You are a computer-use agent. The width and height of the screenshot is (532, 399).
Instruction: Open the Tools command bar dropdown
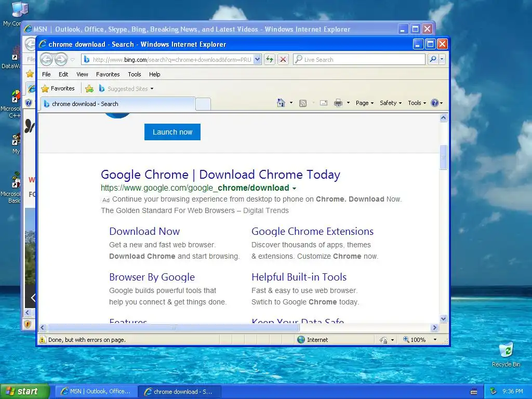[x=417, y=103]
